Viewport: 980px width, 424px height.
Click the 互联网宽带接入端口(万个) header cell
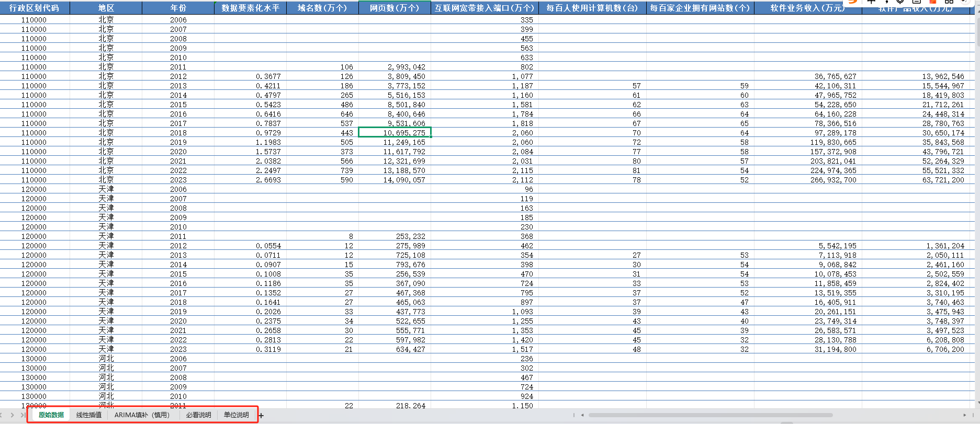tap(485, 8)
